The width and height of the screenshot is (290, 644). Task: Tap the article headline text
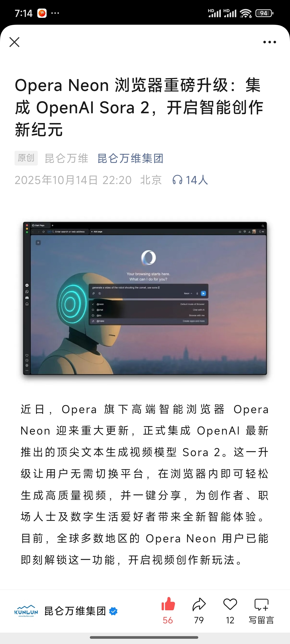[139, 107]
